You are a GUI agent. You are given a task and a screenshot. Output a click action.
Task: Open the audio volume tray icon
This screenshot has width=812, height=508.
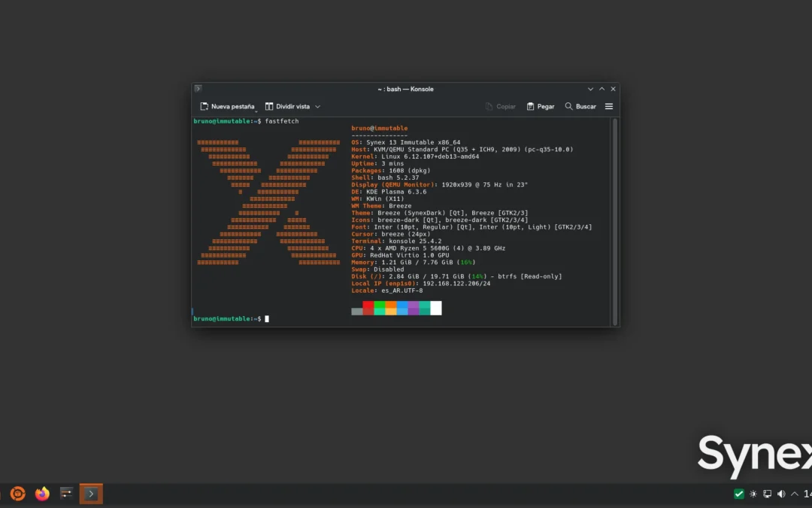pyautogui.click(x=781, y=494)
